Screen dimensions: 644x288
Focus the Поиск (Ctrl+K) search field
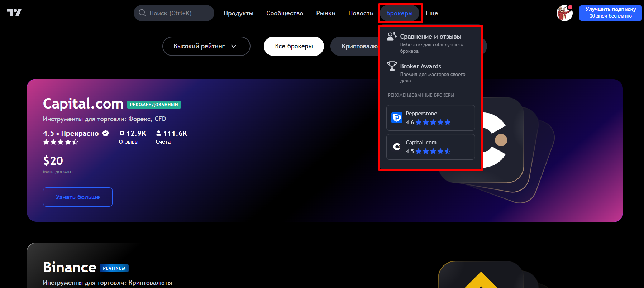pyautogui.click(x=174, y=13)
